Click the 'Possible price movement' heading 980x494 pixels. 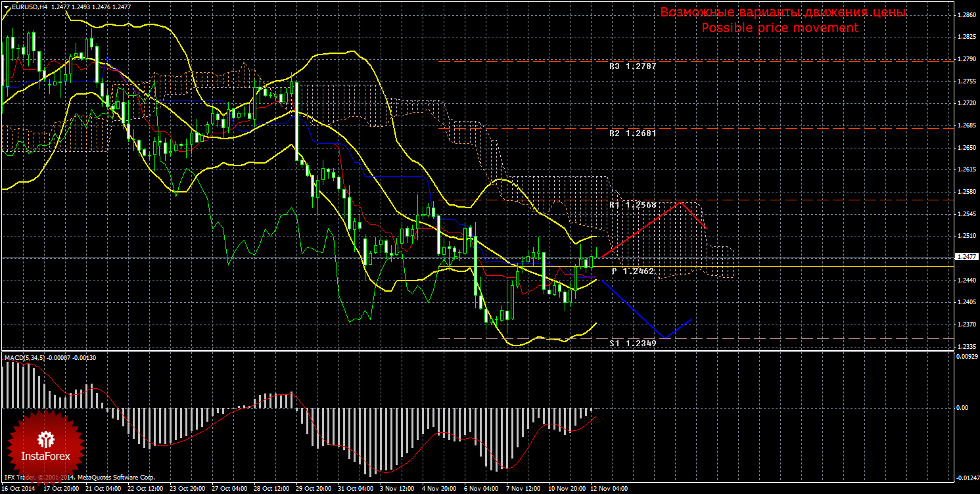tap(780, 28)
